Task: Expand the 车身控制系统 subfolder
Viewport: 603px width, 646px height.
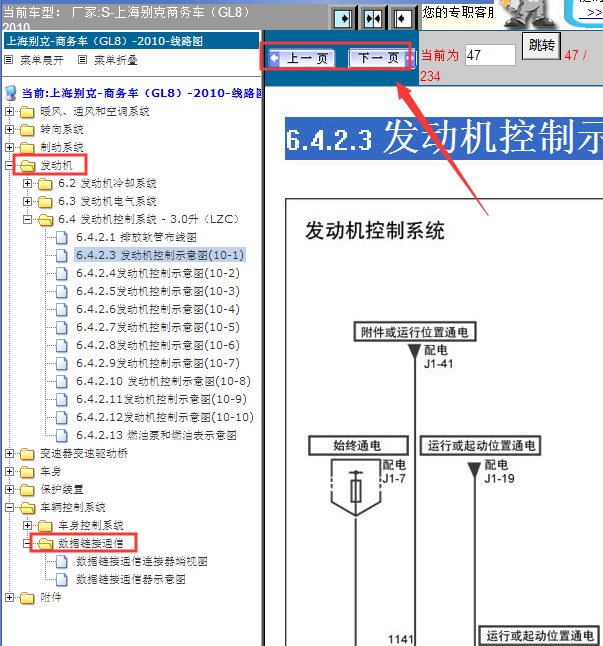Action: (27, 525)
